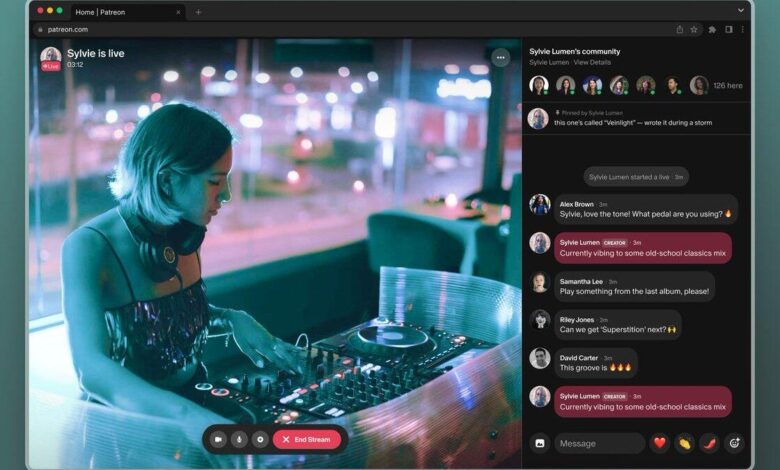Click Samantha Lee's chat avatar

click(540, 282)
